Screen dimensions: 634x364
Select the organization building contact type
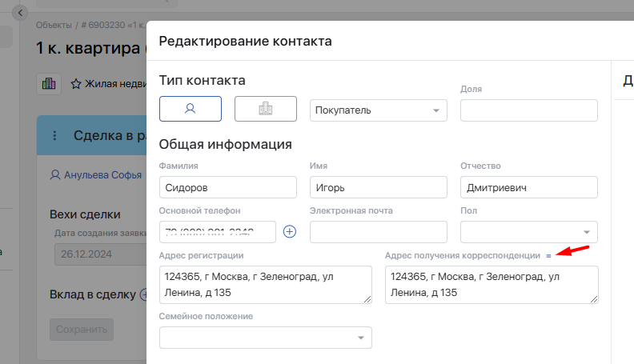pyautogui.click(x=265, y=109)
